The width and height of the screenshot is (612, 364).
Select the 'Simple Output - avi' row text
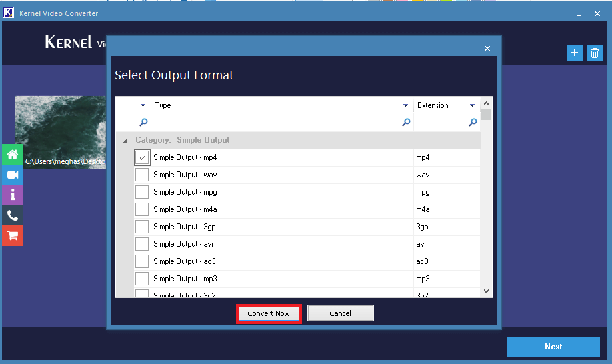tap(183, 244)
